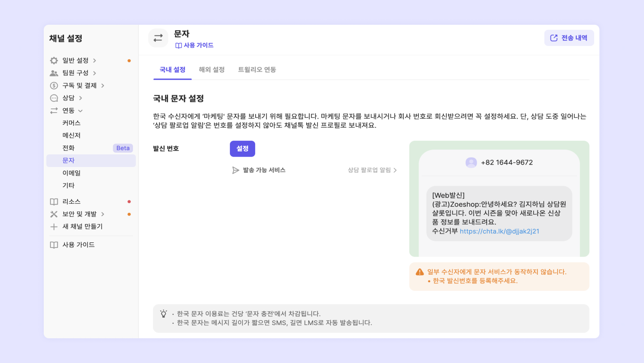Expand the 상담 menu chevron

coord(80,98)
